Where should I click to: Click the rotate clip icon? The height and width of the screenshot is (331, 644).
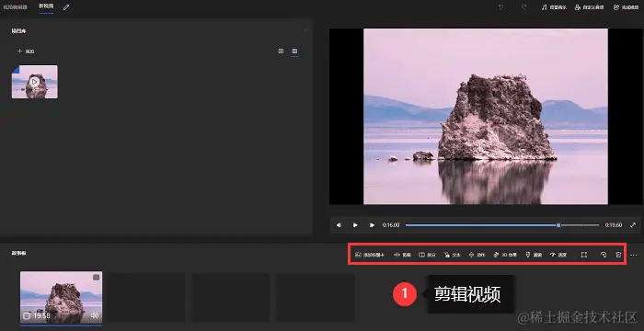604,255
